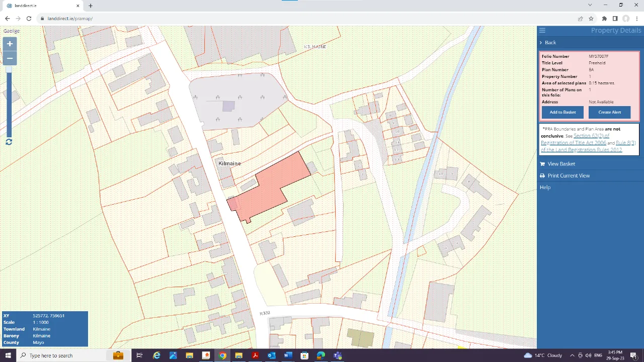The width and height of the screenshot is (644, 362).
Task: Select the Print Current View printer icon
Action: click(542, 175)
